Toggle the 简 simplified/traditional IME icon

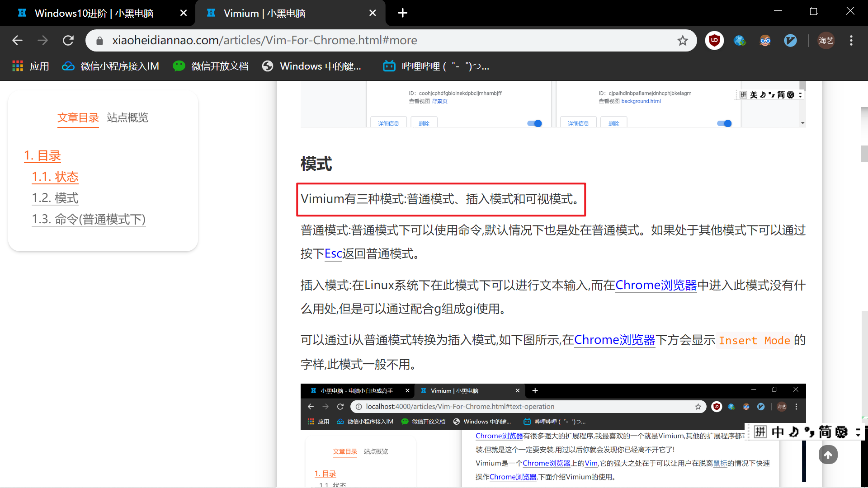click(825, 432)
